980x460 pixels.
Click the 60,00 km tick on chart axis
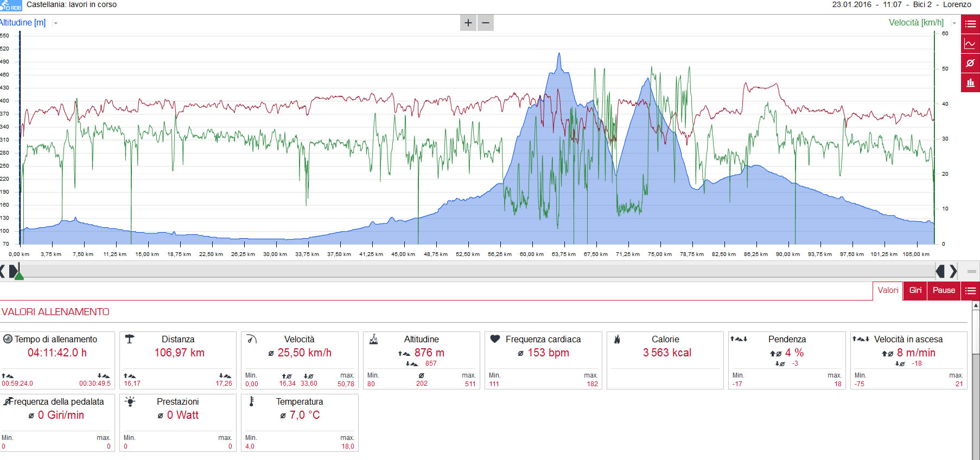(x=532, y=254)
